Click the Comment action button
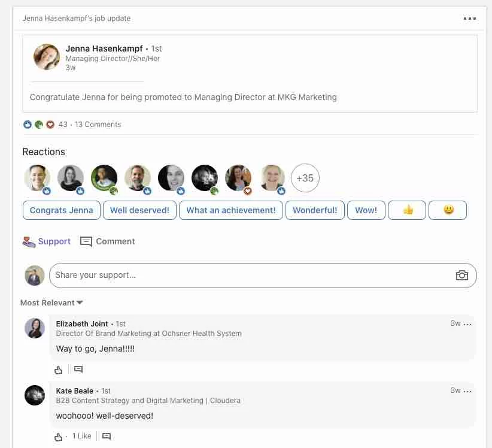This screenshot has height=448, width=492. click(108, 241)
